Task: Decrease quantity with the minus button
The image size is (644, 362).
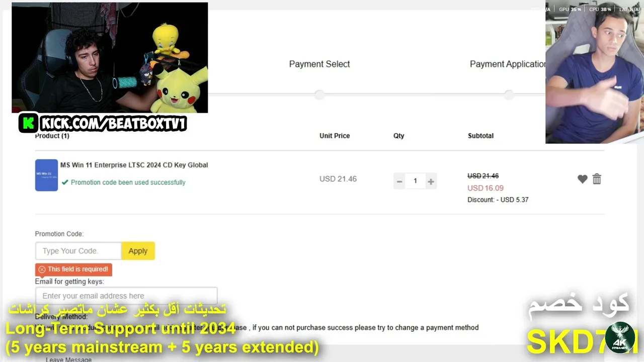Action: point(399,181)
